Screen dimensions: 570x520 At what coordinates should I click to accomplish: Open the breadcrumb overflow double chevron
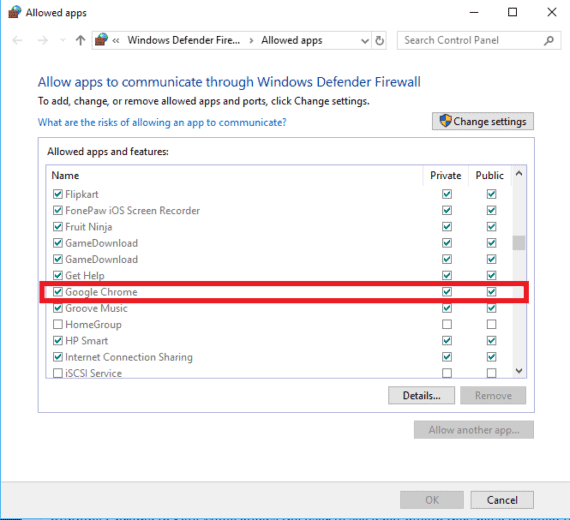(116, 40)
